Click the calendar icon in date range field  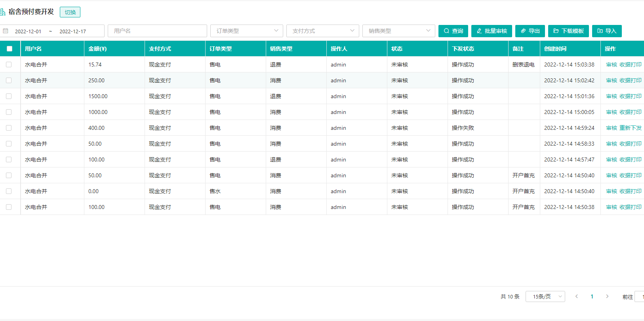click(6, 31)
